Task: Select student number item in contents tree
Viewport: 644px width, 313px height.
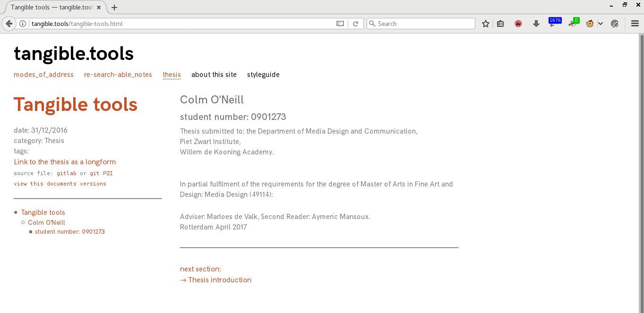Action: coord(69,232)
